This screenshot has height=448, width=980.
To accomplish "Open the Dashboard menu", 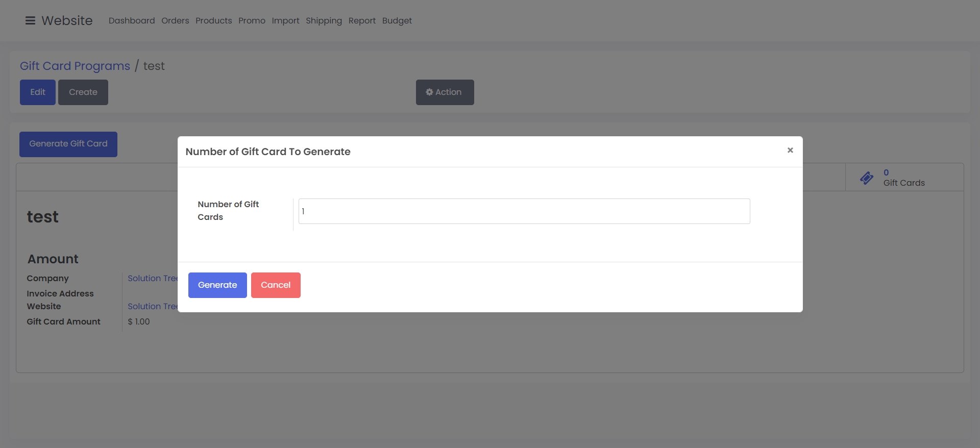I will tap(132, 21).
